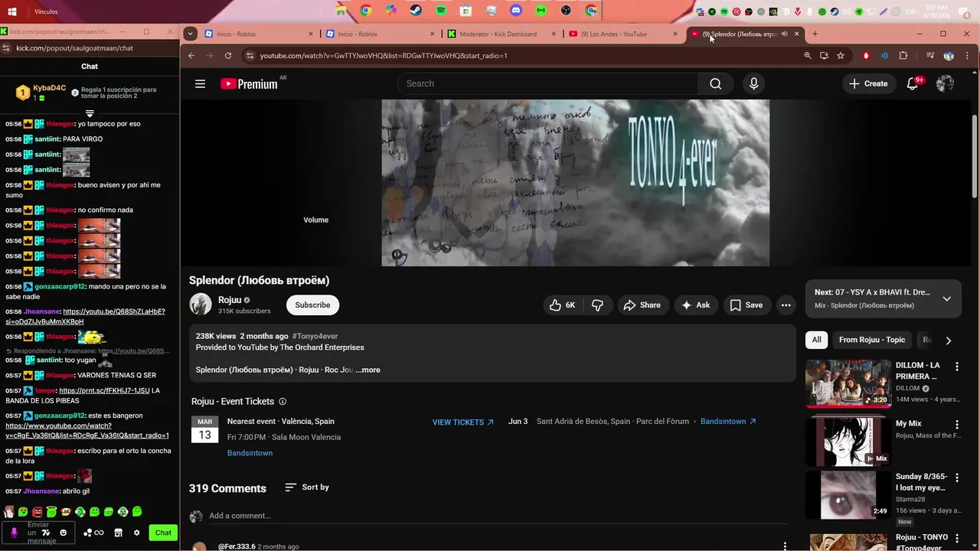
Task: Open 1mape's prnt.sc link in chat
Action: (104, 390)
